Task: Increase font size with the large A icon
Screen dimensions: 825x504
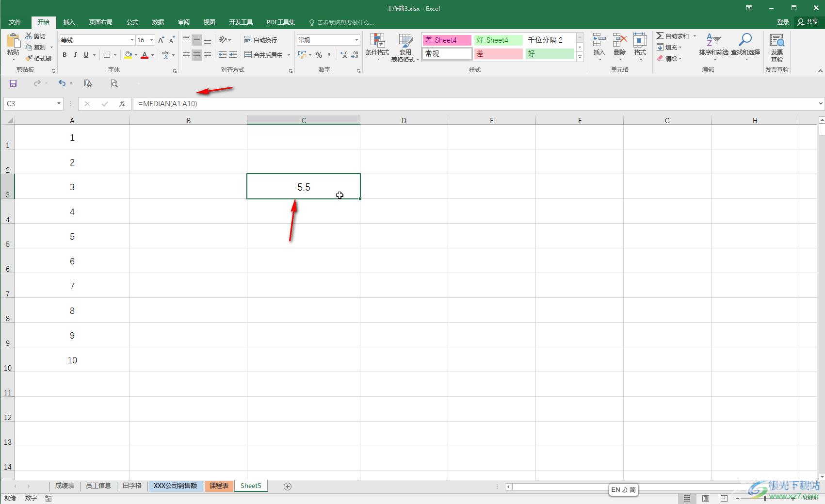Action: tap(161, 40)
